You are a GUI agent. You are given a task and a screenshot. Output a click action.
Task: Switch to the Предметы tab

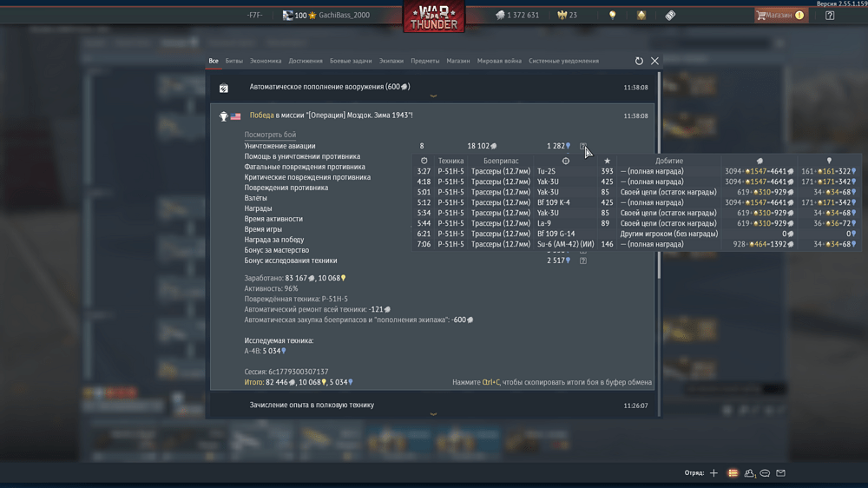point(425,61)
